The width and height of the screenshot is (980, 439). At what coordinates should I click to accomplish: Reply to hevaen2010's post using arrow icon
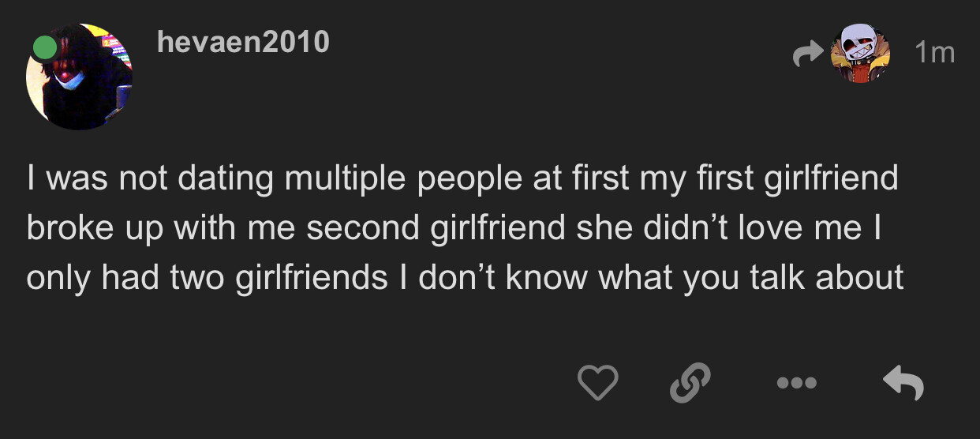[x=903, y=384]
